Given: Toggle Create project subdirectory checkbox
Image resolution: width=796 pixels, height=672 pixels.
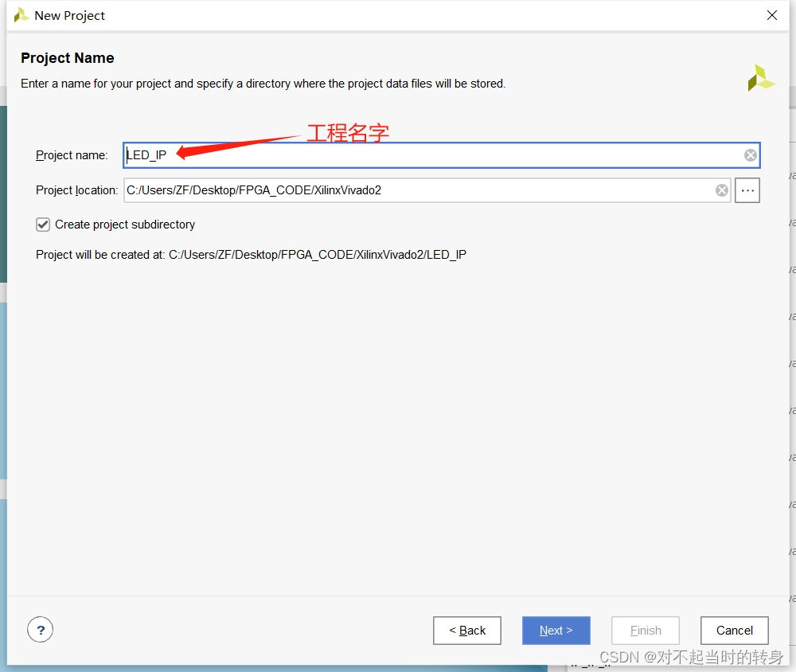Looking at the screenshot, I should [43, 225].
